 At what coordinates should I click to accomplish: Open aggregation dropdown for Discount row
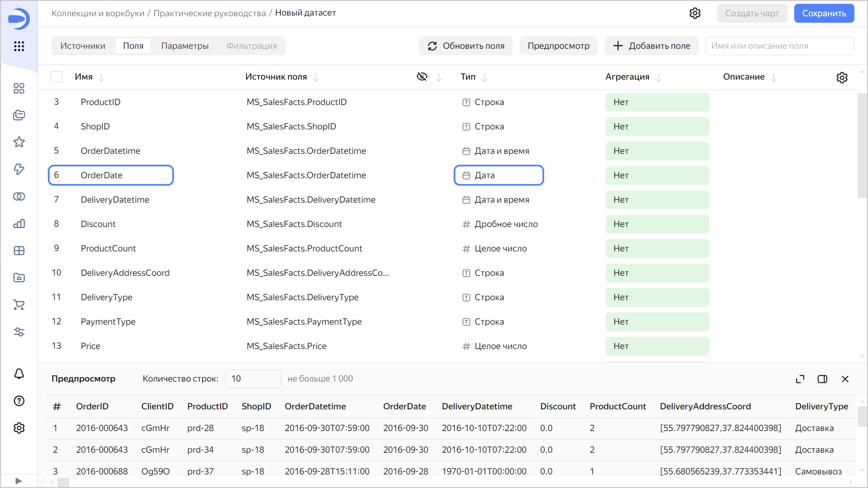tap(657, 224)
